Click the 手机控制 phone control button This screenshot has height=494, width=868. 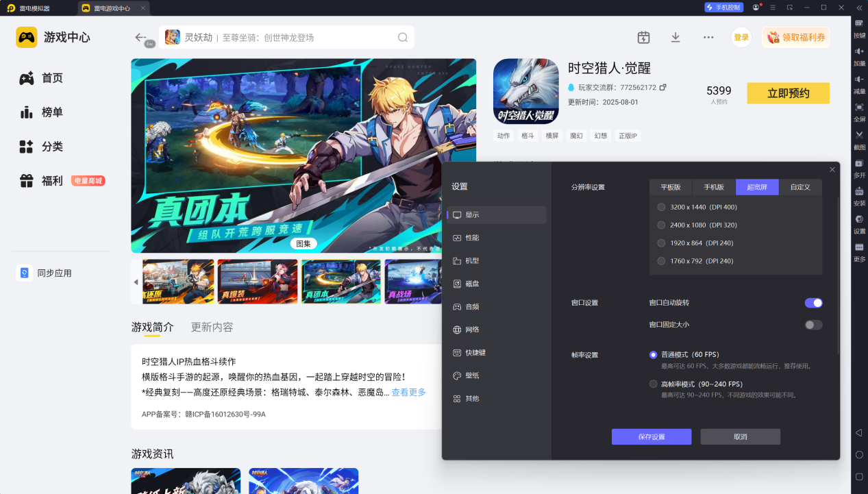723,8
